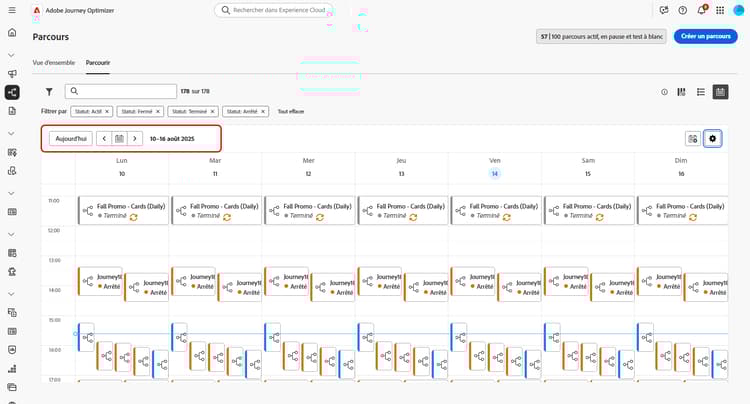Click the Experience Cloud search box

coord(274,10)
